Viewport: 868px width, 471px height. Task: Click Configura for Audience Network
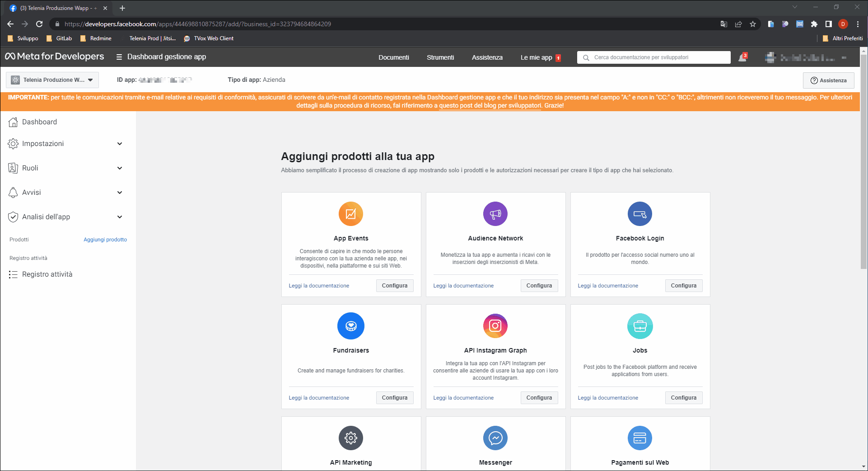539,286
